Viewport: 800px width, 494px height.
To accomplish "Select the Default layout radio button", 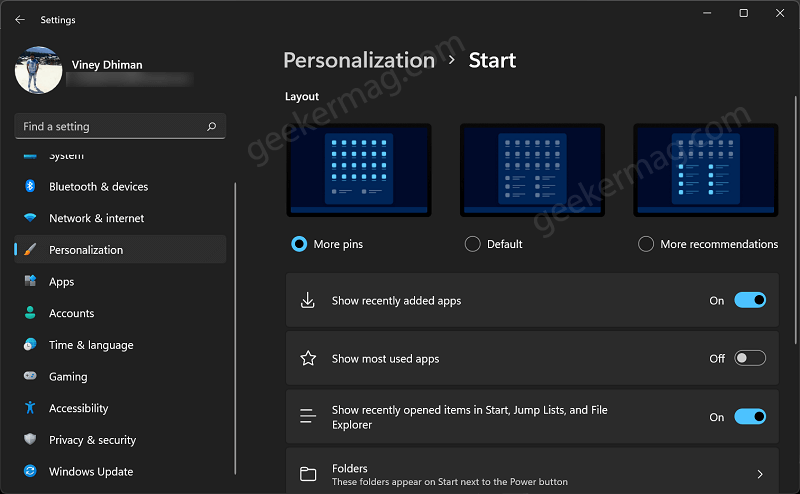I will tap(472, 244).
